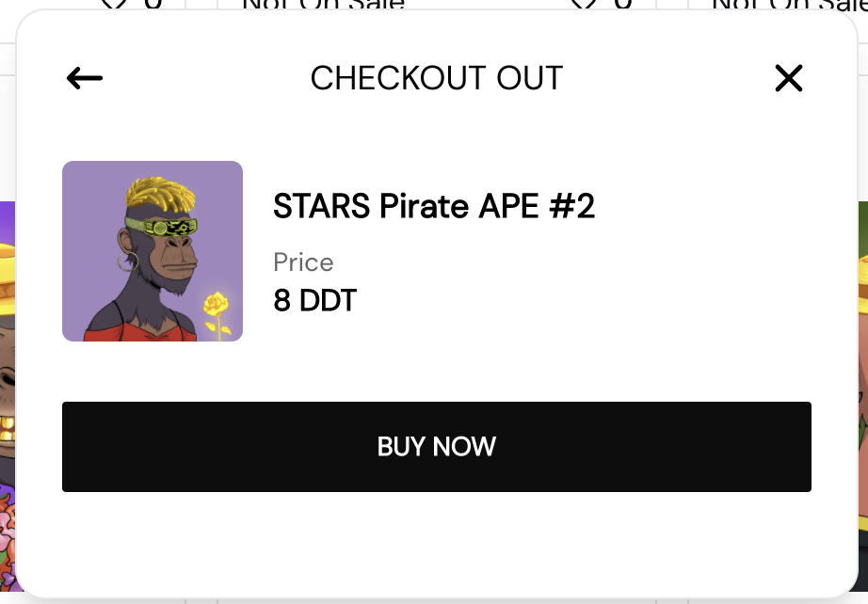Viewport: 868px width, 604px height.
Task: Click the left Not On Sale label
Action: 323,5
